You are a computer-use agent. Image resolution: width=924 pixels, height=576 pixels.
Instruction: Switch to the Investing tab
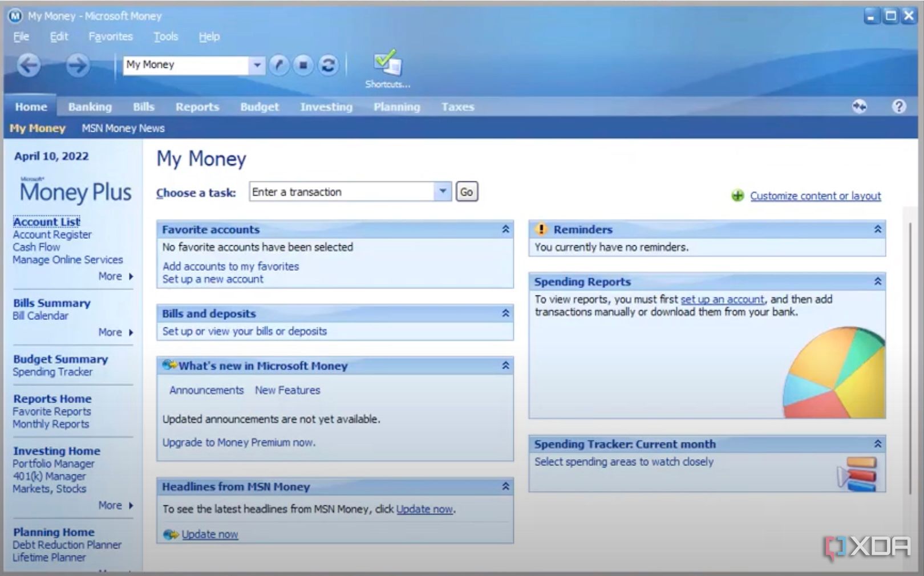click(326, 107)
